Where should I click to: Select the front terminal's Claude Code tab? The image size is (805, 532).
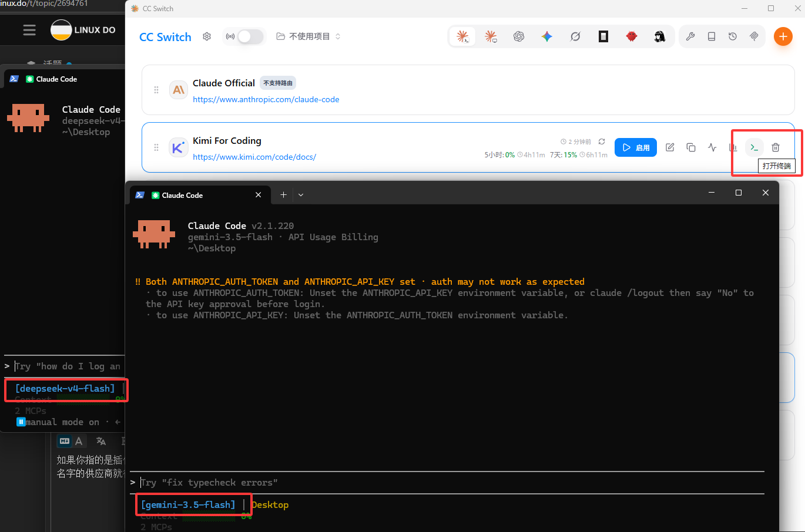point(200,195)
